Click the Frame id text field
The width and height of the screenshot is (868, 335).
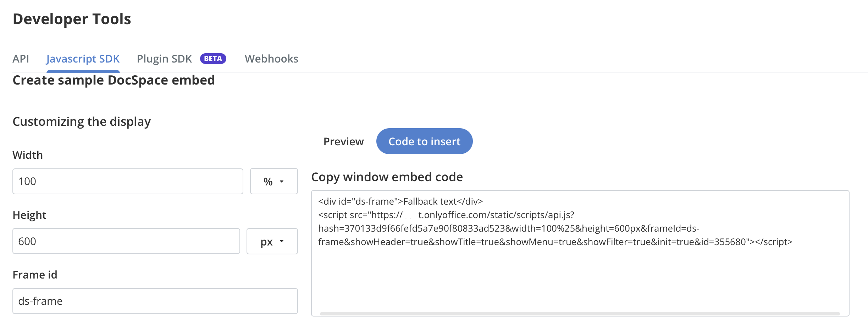[155, 301]
